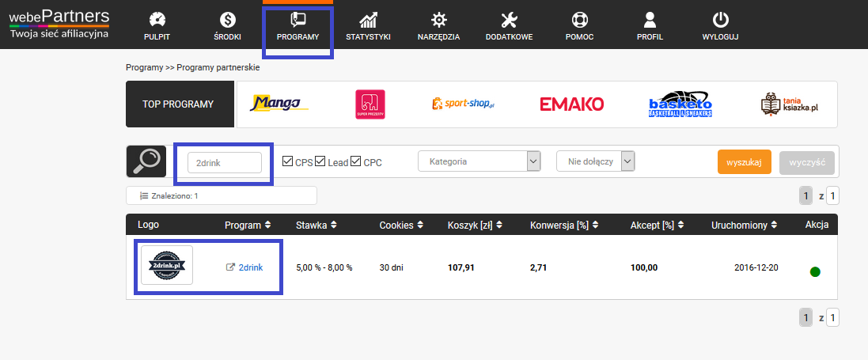Viewport: 868px width, 360px height.
Task: Click the list icon beside Znaleziono
Action: [x=144, y=195]
